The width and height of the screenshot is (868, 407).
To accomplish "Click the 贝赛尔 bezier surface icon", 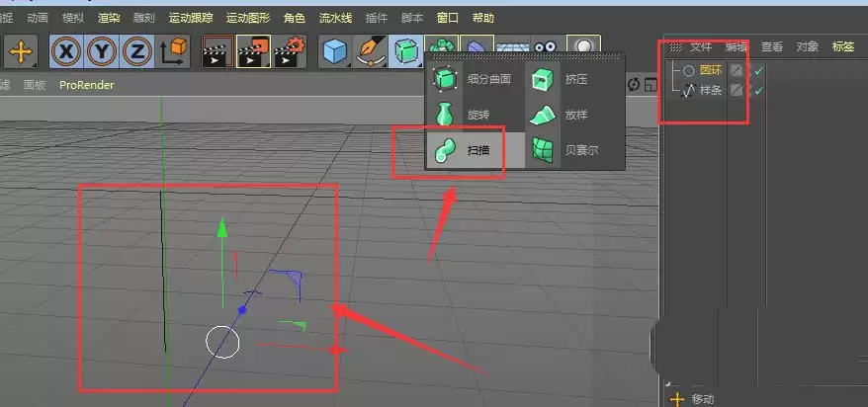I will (543, 150).
